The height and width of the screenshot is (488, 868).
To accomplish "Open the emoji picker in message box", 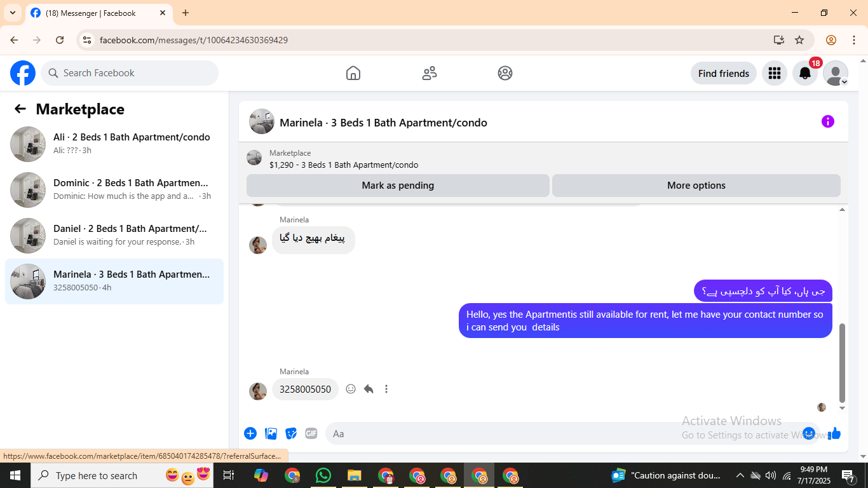I will click(809, 433).
